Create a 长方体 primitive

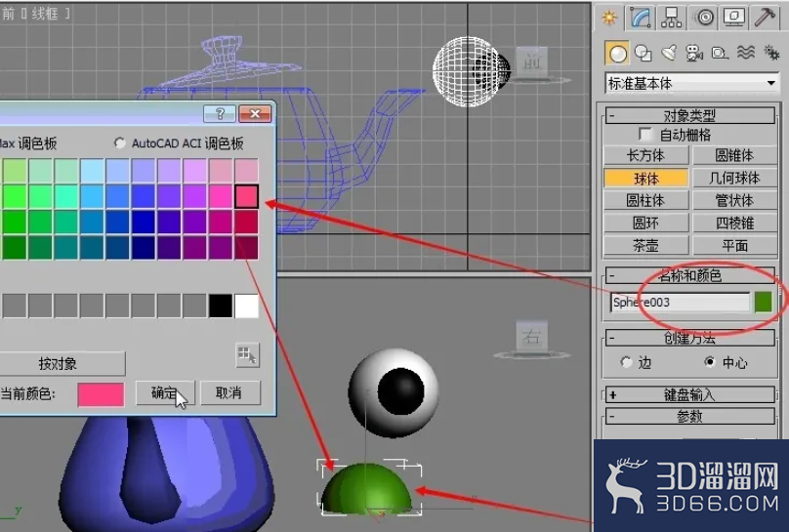[646, 156]
